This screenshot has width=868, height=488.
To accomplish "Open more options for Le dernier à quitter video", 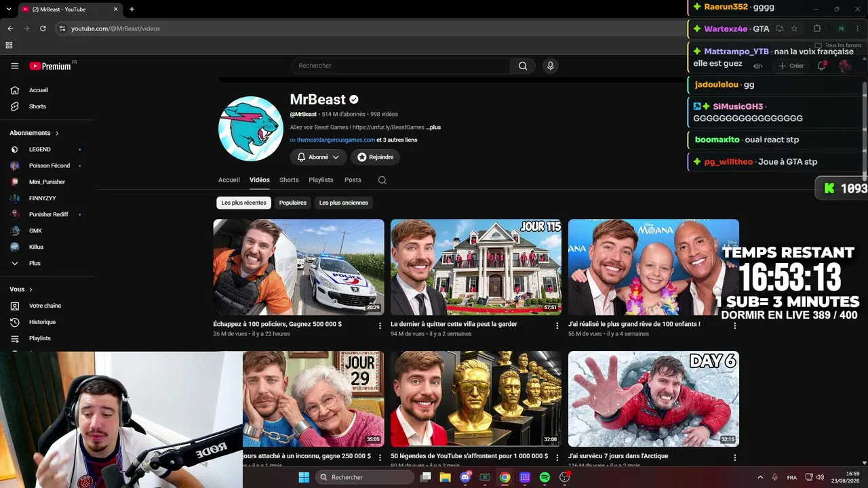I will tap(557, 326).
